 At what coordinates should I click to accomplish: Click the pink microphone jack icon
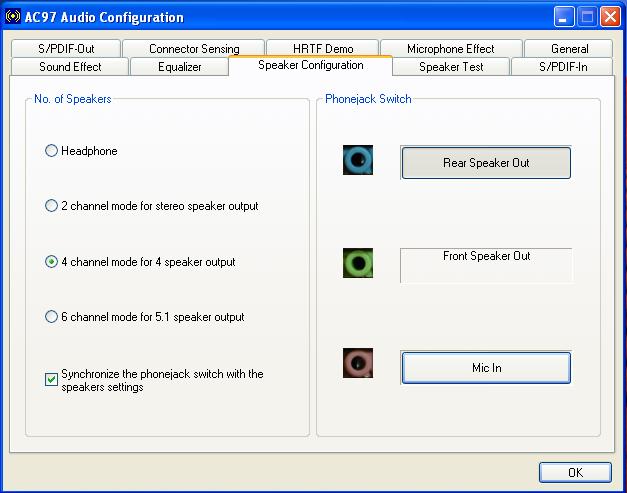(x=358, y=363)
